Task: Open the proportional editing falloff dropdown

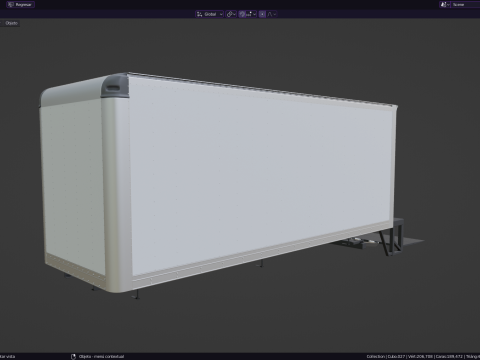Action: (x=272, y=14)
